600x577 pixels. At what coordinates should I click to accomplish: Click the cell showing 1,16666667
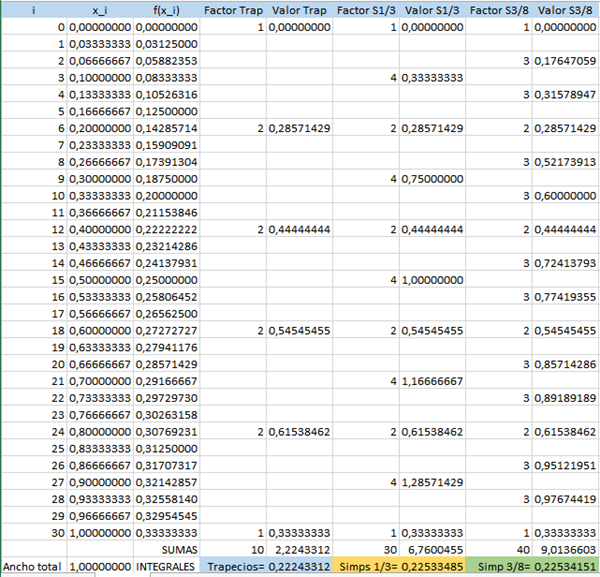coord(433,380)
